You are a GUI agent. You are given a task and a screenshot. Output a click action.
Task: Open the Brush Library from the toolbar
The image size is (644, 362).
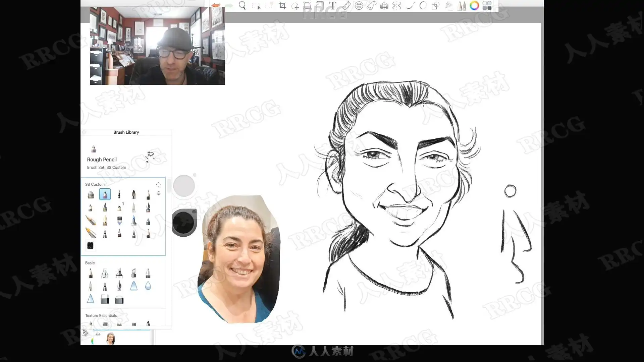pos(462,5)
